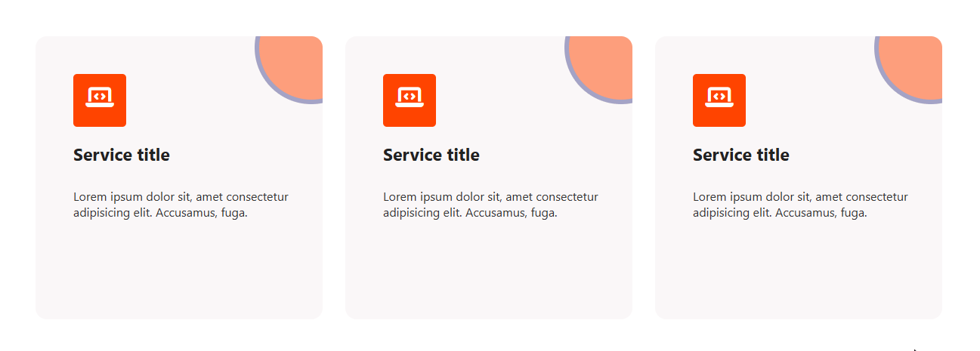Click the orange corner circle on the first card
The height and width of the screenshot is (351, 980).
(x=296, y=65)
